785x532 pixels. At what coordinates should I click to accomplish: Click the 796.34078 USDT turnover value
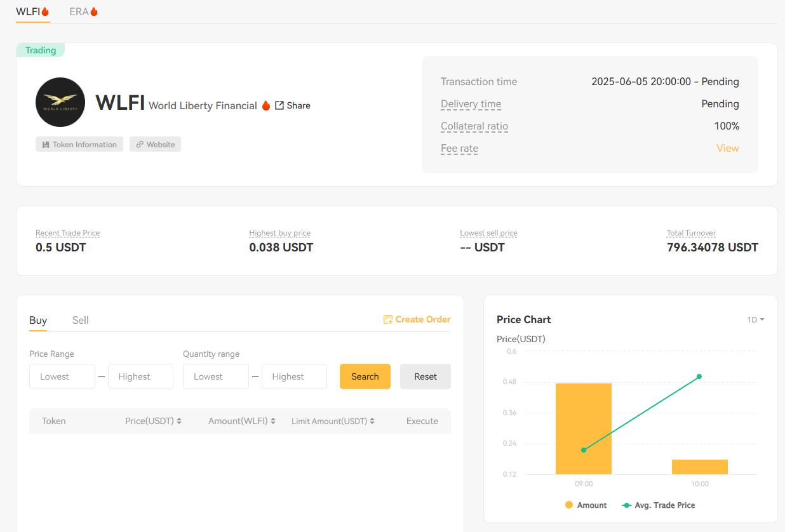click(x=713, y=248)
